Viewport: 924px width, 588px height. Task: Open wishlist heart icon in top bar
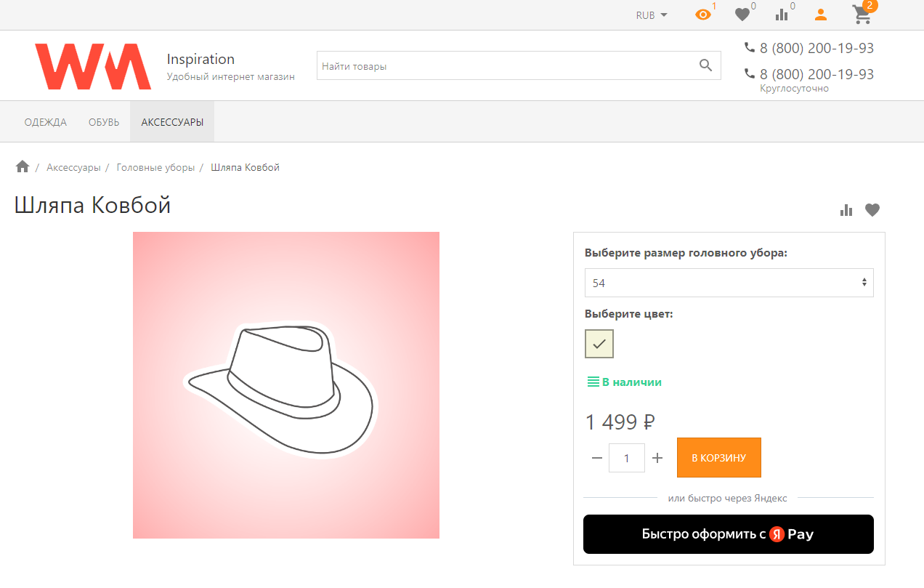[x=742, y=15]
